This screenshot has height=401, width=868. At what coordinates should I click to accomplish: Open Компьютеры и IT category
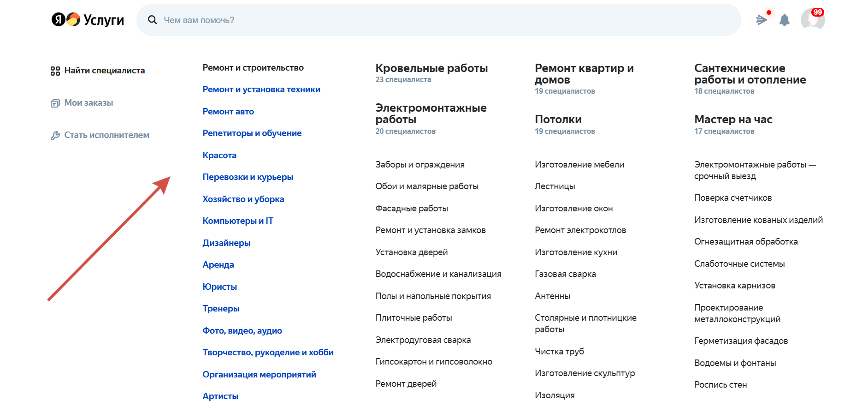[x=238, y=221]
